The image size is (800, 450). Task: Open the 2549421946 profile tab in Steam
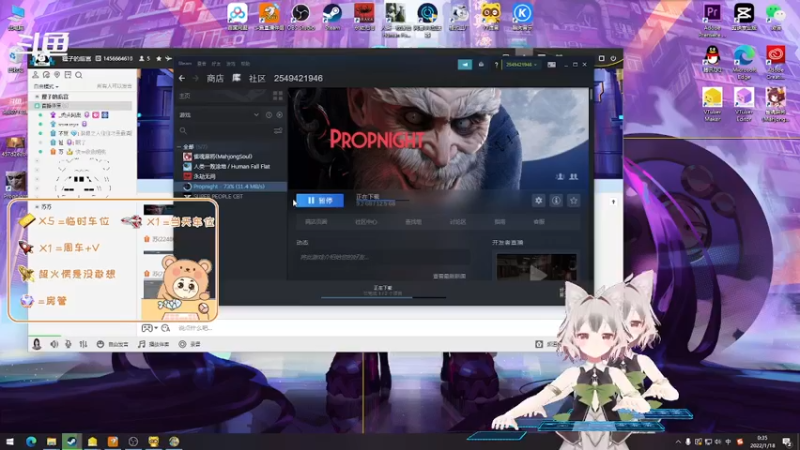(298, 78)
